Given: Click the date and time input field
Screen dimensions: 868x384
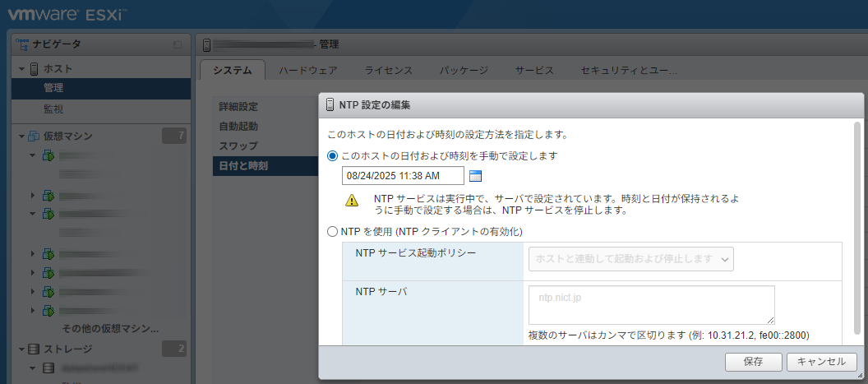Looking at the screenshot, I should coord(403,176).
